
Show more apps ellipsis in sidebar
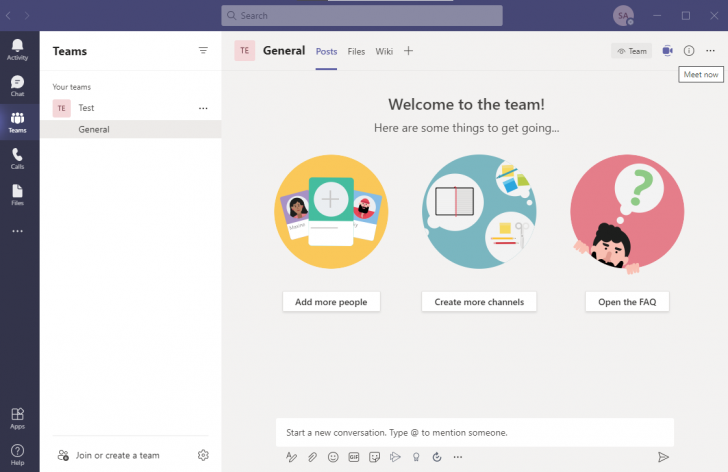[x=17, y=231]
